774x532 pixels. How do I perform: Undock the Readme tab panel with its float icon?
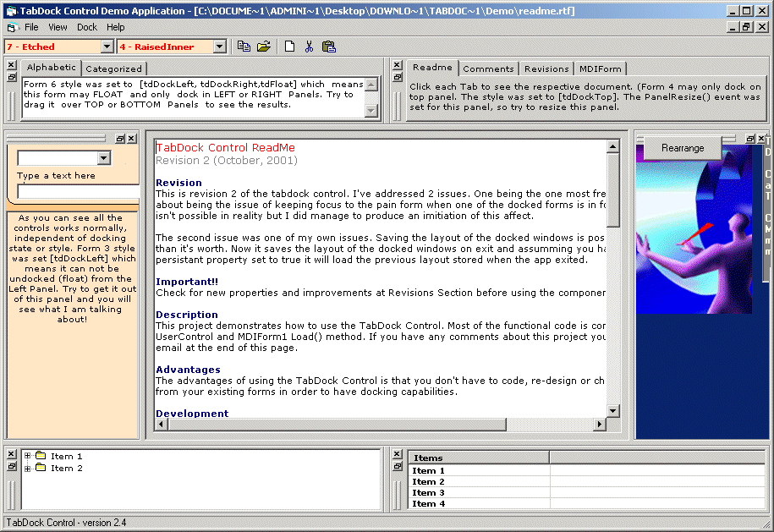pyautogui.click(x=397, y=77)
